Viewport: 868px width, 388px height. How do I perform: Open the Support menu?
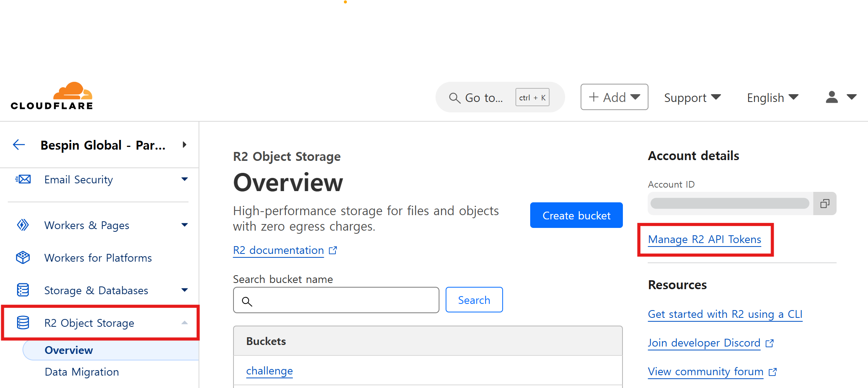coord(692,98)
